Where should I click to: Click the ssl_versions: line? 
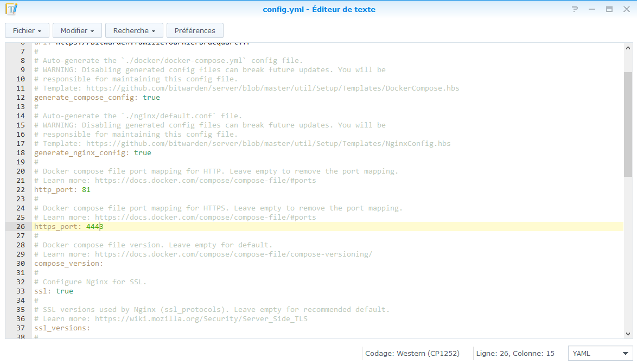pos(62,328)
